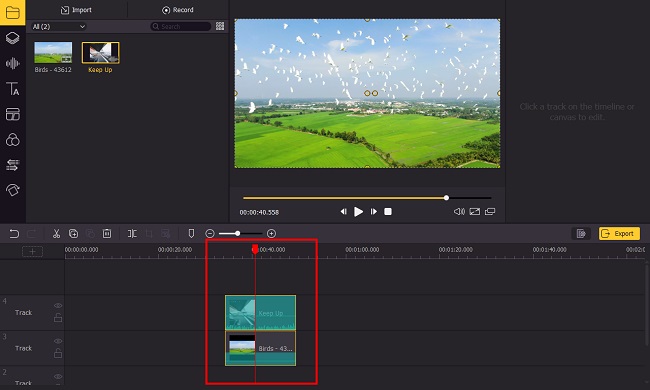
Task: Click the timeline zoom slider handle
Action: coord(238,234)
